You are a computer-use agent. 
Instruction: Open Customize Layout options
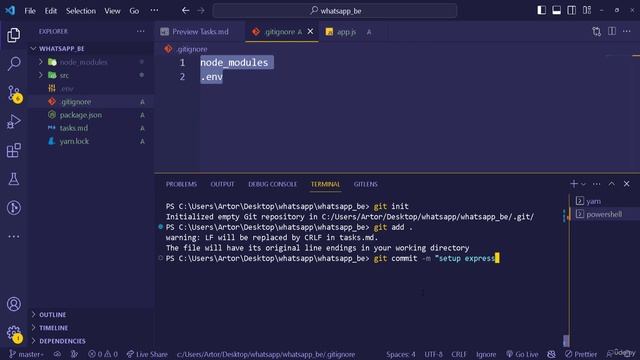coord(587,11)
